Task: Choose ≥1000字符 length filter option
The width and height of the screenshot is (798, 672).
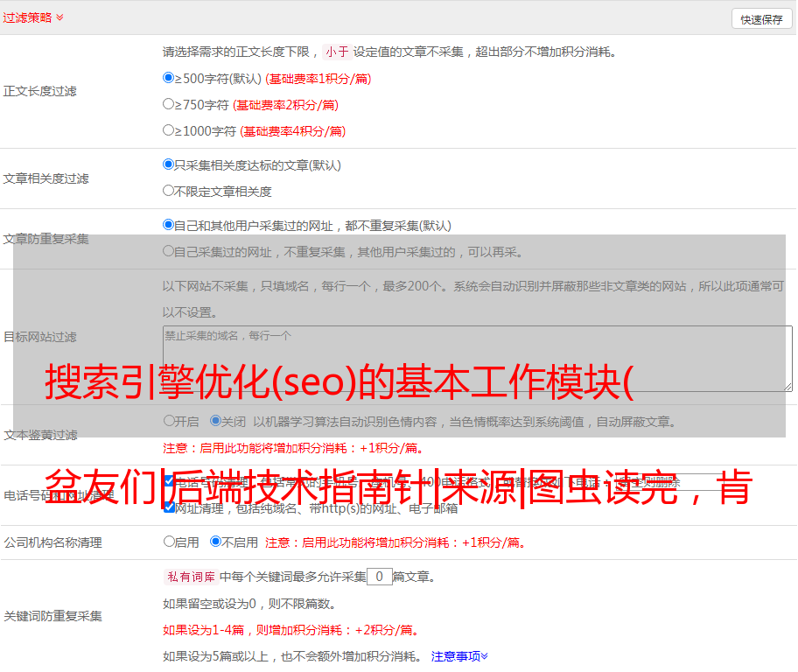Action: coord(169,130)
